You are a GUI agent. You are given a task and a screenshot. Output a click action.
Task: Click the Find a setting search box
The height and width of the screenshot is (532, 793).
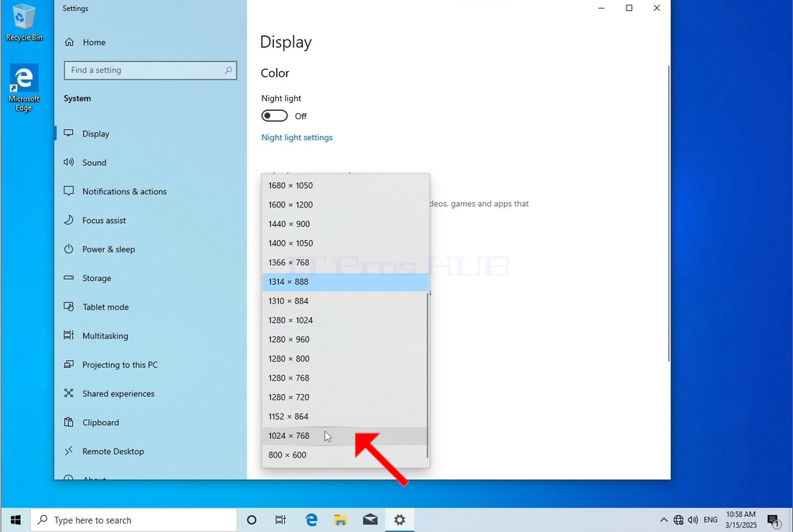pos(150,70)
